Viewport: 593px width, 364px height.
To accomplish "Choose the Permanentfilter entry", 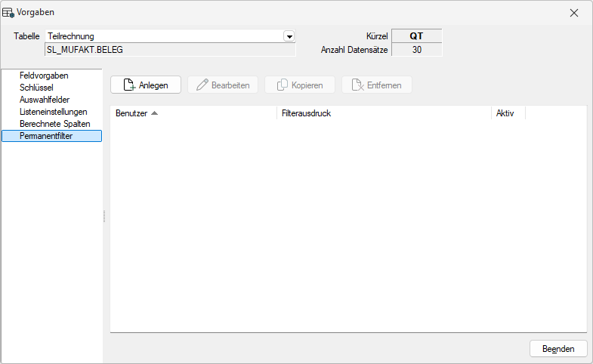I will click(47, 135).
